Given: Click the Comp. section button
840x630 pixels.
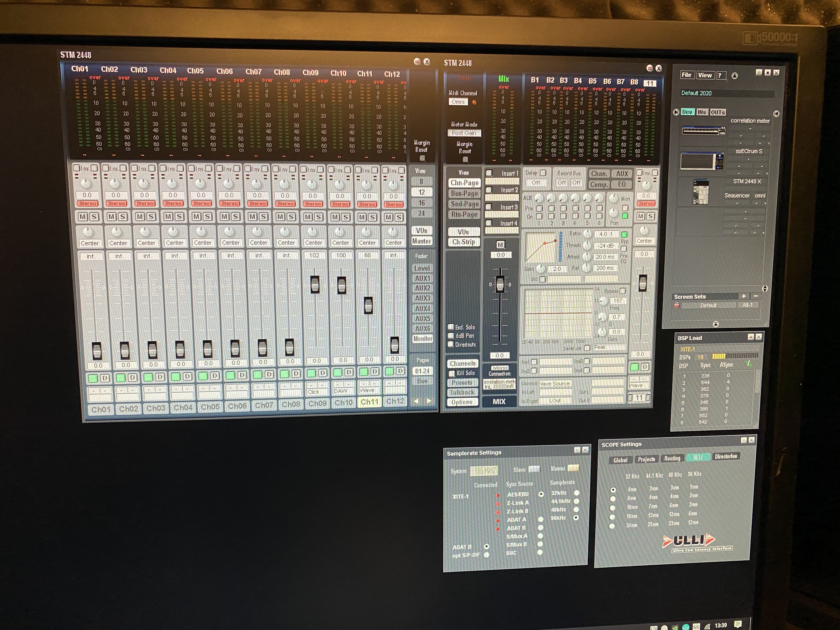Looking at the screenshot, I should click(599, 185).
